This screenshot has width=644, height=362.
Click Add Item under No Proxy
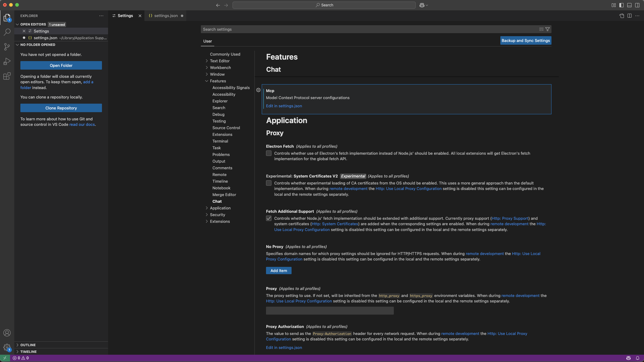click(279, 271)
